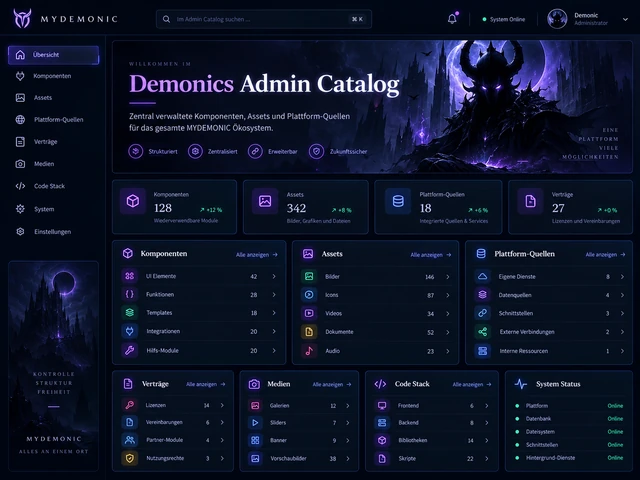Click the Datenbank status row
Screen dimensions: 640x480
[569, 419]
